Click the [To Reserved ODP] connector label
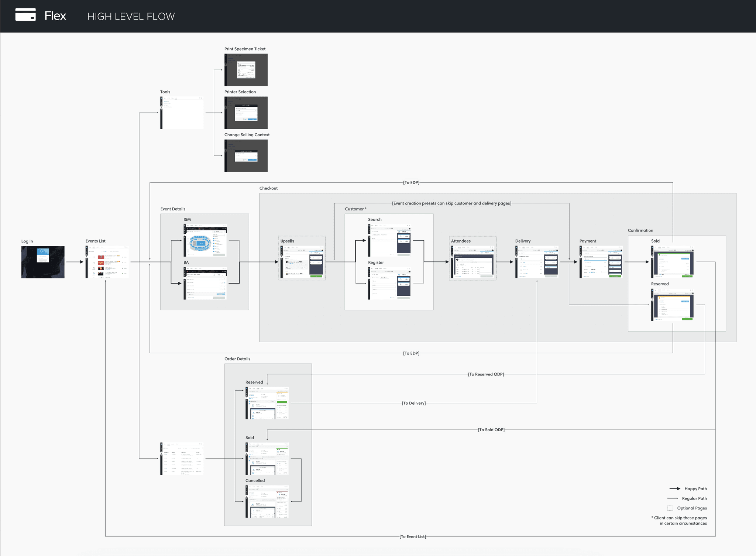Viewport: 756px width, 556px height. (x=486, y=374)
